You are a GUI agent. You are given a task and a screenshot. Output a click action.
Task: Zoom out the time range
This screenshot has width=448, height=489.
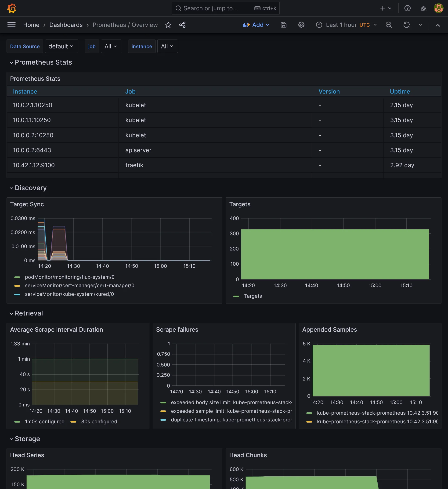[x=389, y=25]
